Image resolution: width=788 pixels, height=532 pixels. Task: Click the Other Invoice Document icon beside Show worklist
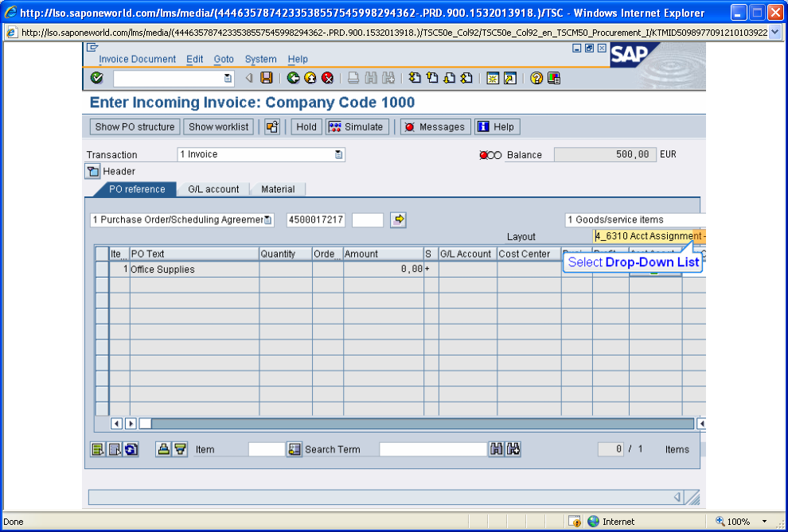(272, 127)
